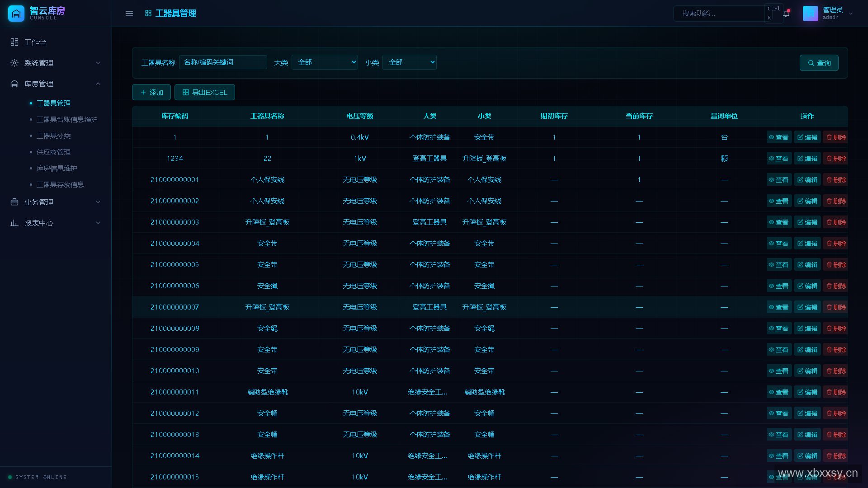
Task: Open 库房信息维护 submenu item
Action: pyautogui.click(x=57, y=168)
